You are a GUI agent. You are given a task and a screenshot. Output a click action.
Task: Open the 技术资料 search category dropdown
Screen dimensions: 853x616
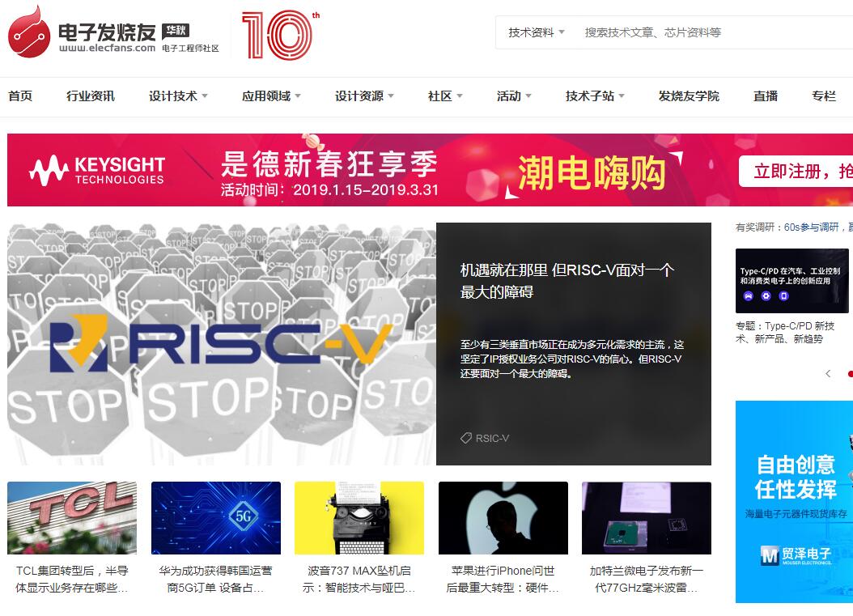click(x=537, y=32)
